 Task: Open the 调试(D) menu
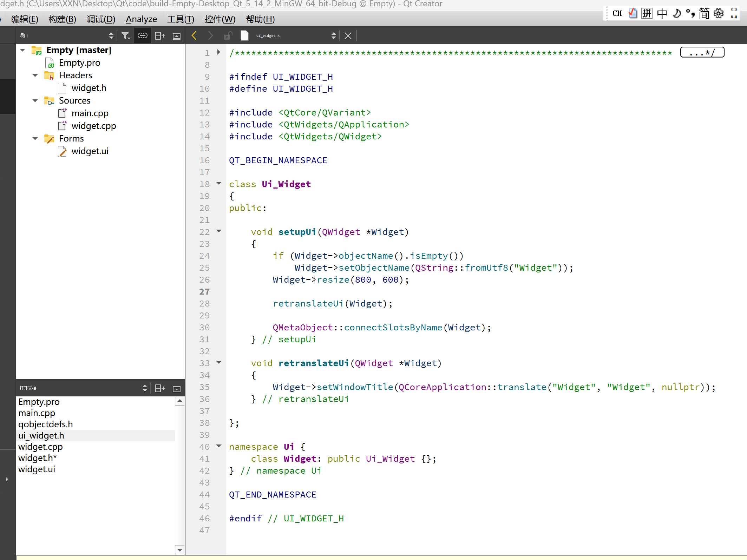(101, 19)
